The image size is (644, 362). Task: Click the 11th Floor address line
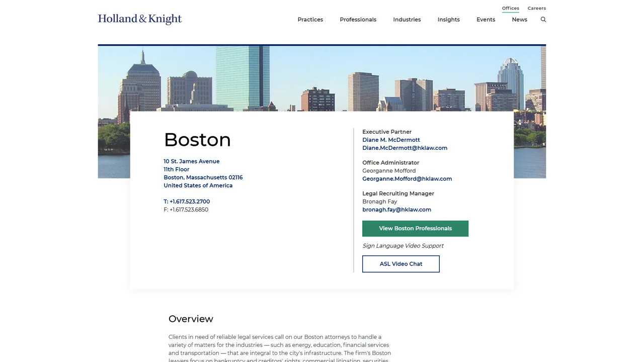point(177,169)
